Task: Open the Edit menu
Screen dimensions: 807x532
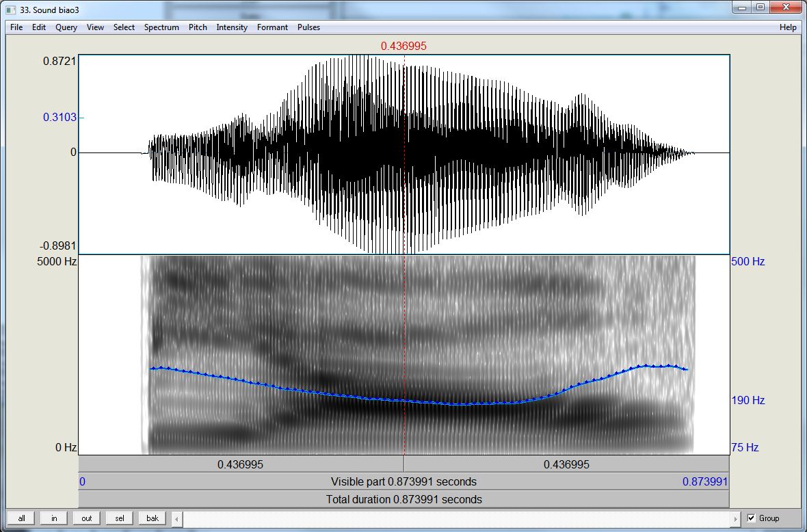Action: click(39, 27)
